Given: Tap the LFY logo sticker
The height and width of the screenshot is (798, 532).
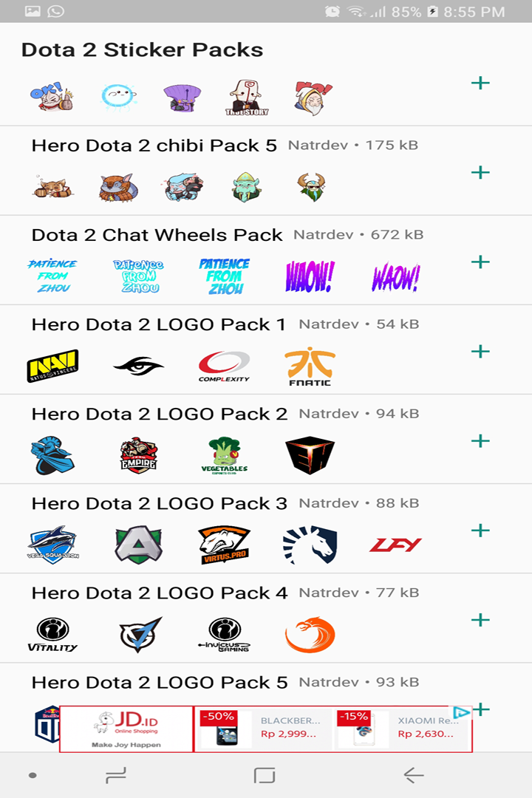Looking at the screenshot, I should pyautogui.click(x=395, y=545).
